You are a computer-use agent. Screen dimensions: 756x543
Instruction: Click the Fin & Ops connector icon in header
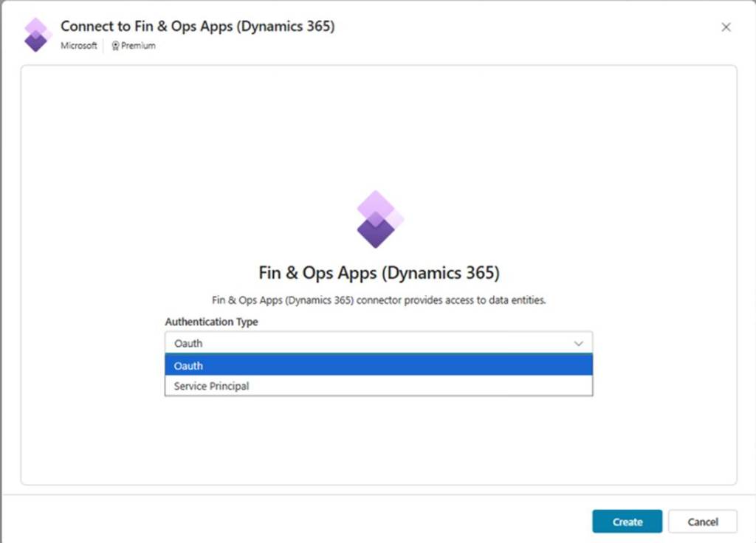coord(36,35)
